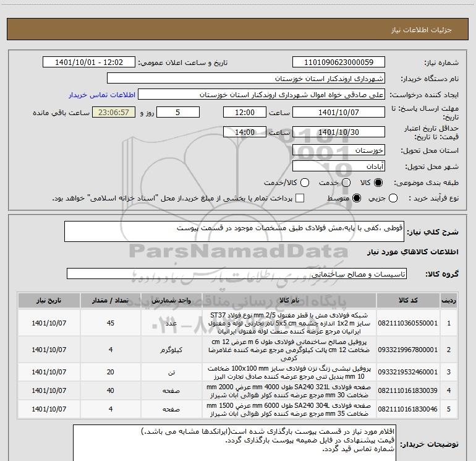Select the متوسط purchase type radio
Viewport: 476px width, 461px height.
[357, 199]
